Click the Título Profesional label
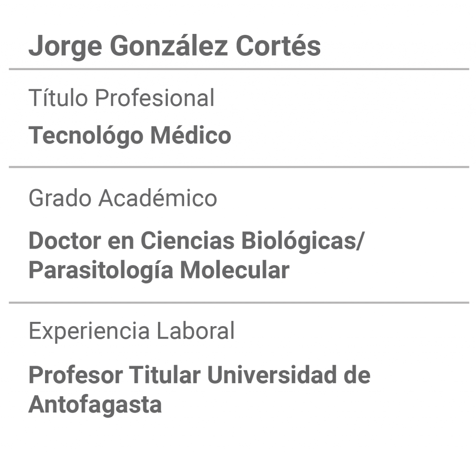 (121, 98)
